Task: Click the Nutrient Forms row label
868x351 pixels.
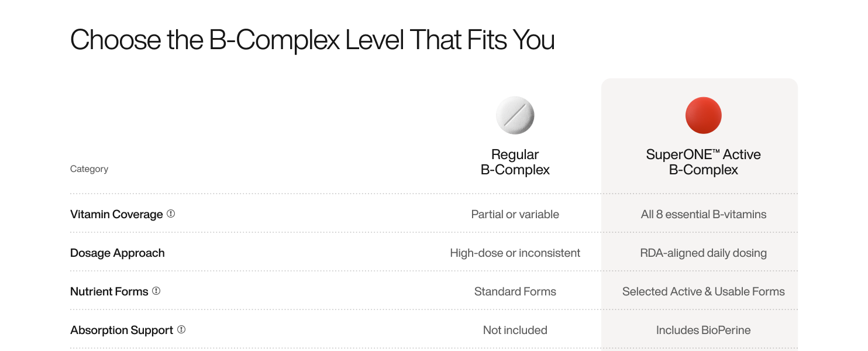Action: [109, 291]
